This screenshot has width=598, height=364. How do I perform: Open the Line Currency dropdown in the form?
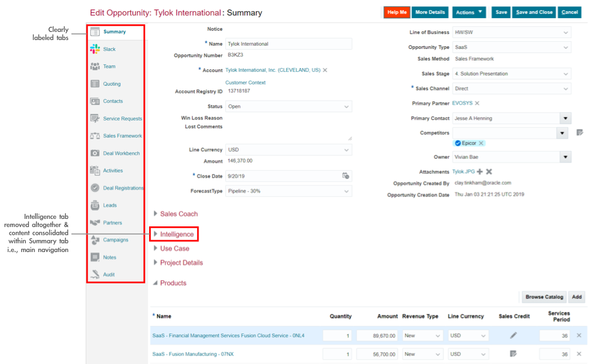point(346,150)
